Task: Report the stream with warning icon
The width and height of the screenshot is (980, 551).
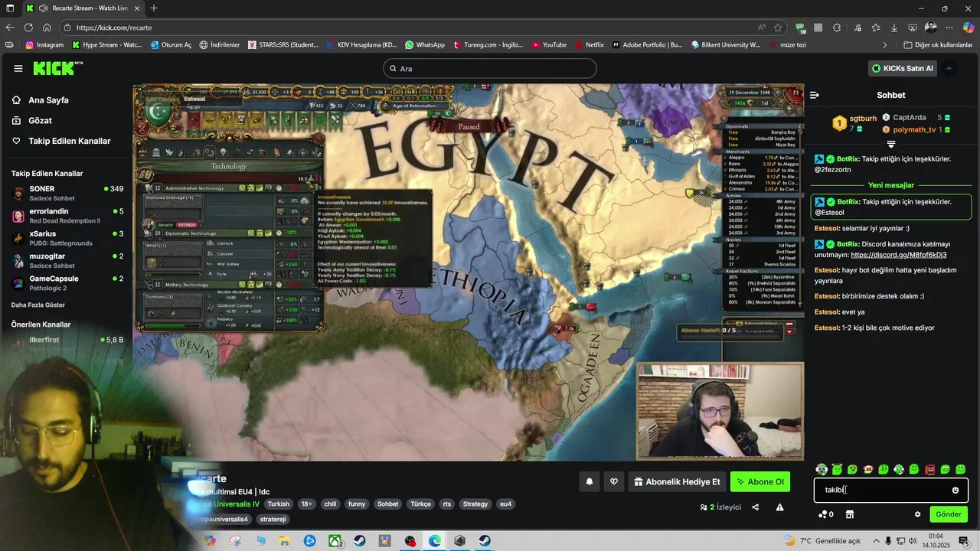Action: click(x=779, y=507)
